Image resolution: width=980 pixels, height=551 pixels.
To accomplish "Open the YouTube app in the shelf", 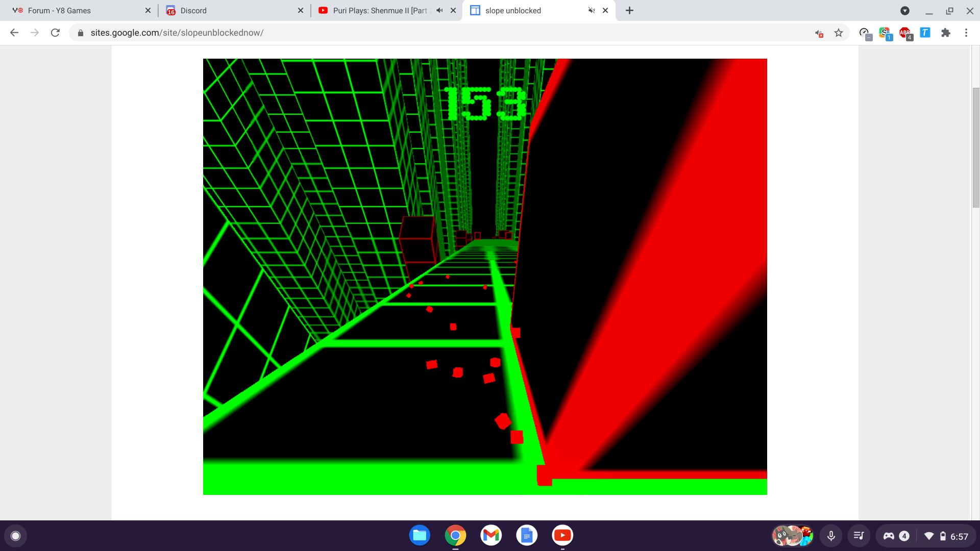I will tap(562, 535).
